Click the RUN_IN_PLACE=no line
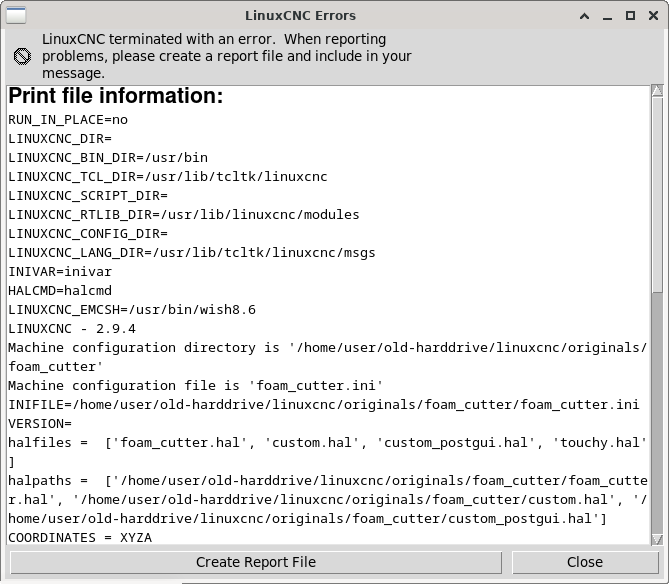Screen dimensions: 669x584 68,120
